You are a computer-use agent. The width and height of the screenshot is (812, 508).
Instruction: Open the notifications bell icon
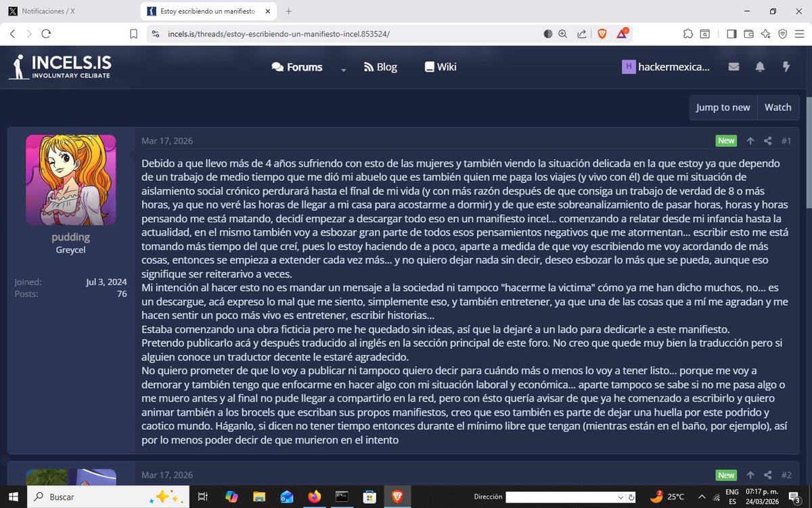point(759,66)
